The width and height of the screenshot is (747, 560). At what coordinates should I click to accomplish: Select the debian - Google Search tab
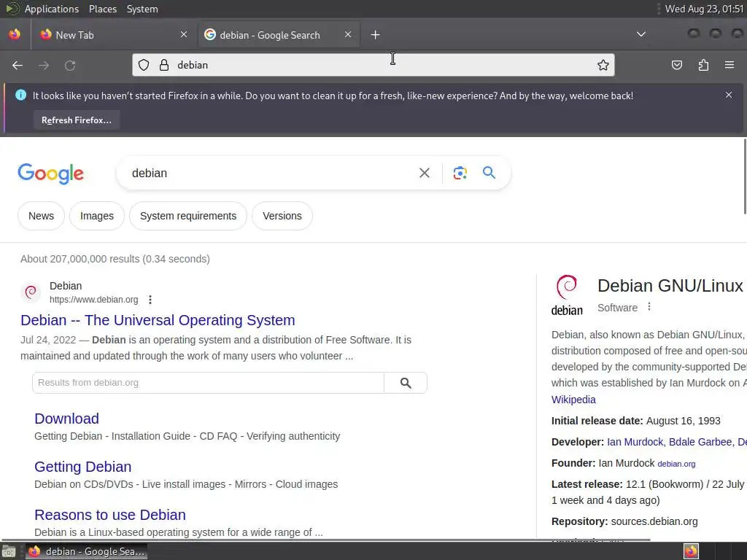[279, 35]
